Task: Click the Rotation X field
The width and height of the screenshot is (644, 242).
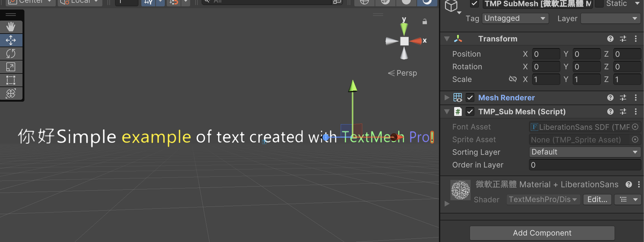Action: pos(546,67)
